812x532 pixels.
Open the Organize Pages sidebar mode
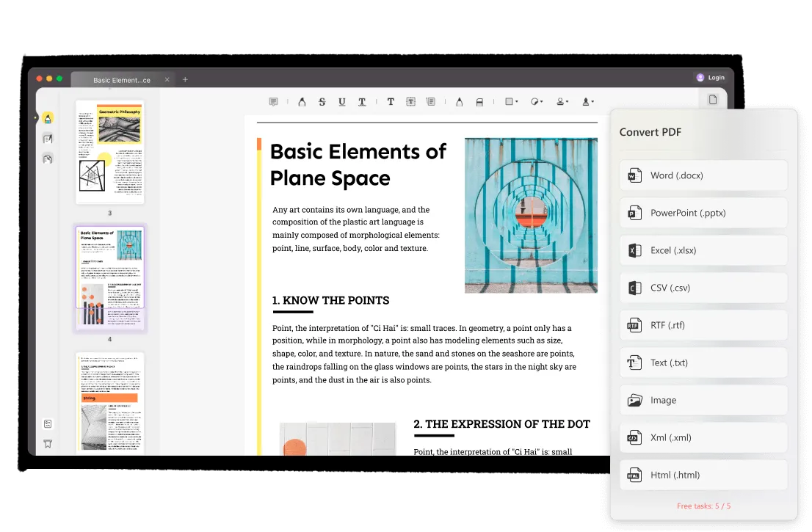[x=48, y=158]
